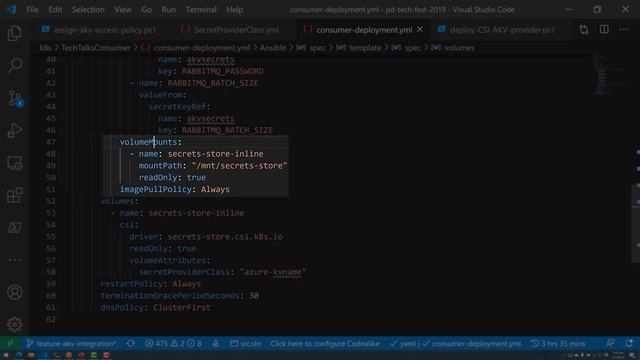Show additional views via ellipsis in activity bar
This screenshot has width=640, height=360.
[15, 260]
